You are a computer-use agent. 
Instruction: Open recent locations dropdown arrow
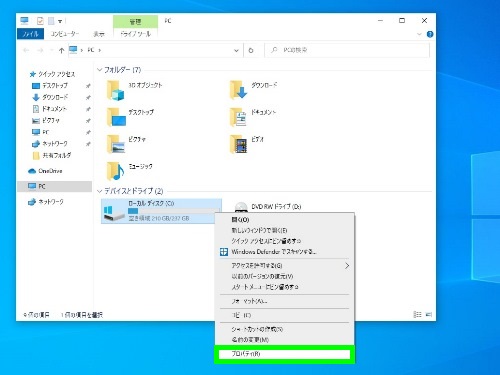(52, 50)
